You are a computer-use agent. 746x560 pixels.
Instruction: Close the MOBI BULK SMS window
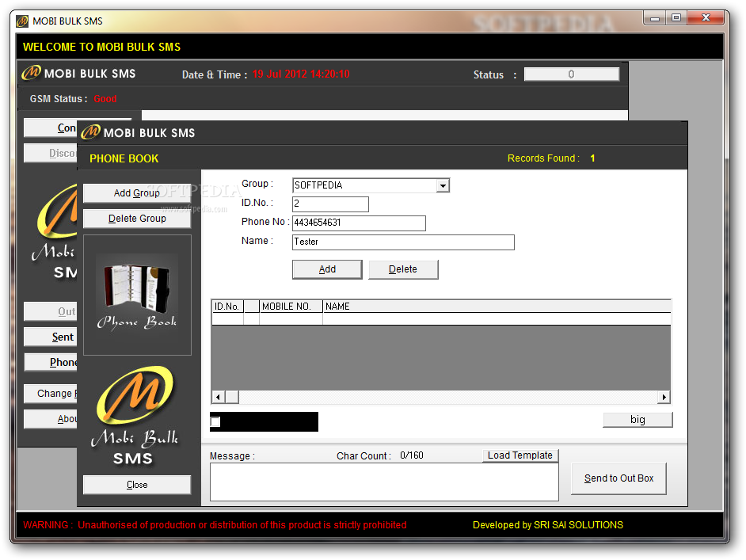coord(706,18)
